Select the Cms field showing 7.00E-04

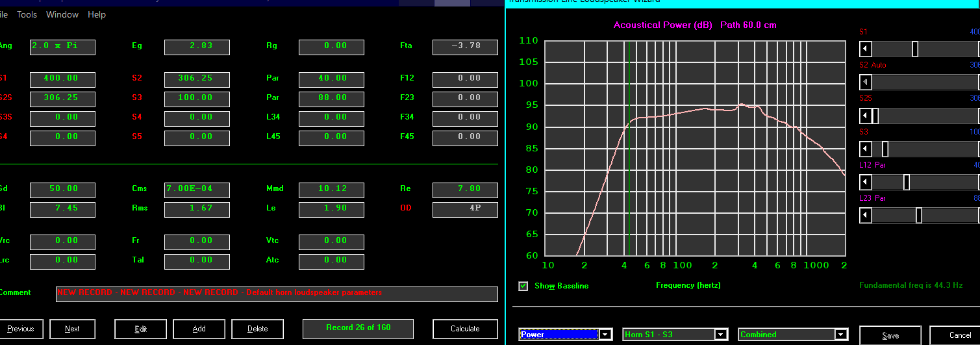197,190
